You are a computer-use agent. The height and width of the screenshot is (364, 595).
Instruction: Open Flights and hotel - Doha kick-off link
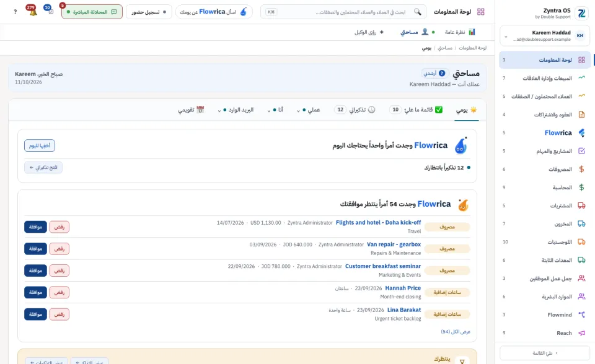coord(378,223)
